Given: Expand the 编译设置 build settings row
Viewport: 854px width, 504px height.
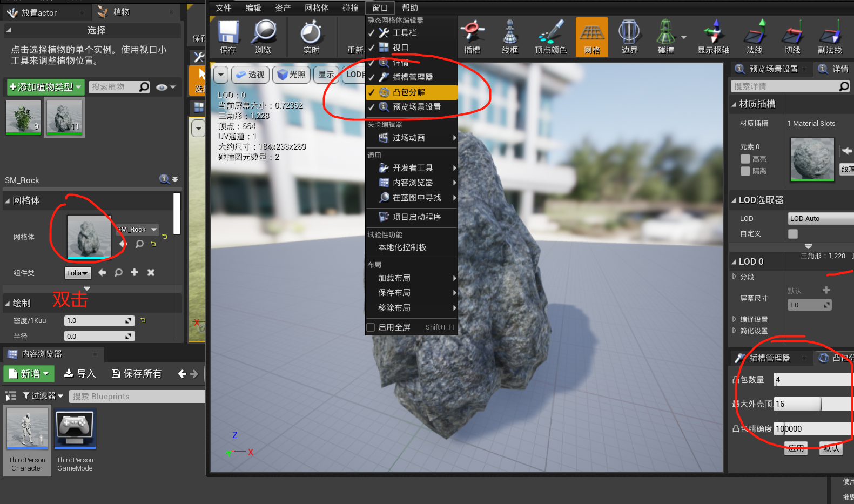Looking at the screenshot, I should click(734, 319).
